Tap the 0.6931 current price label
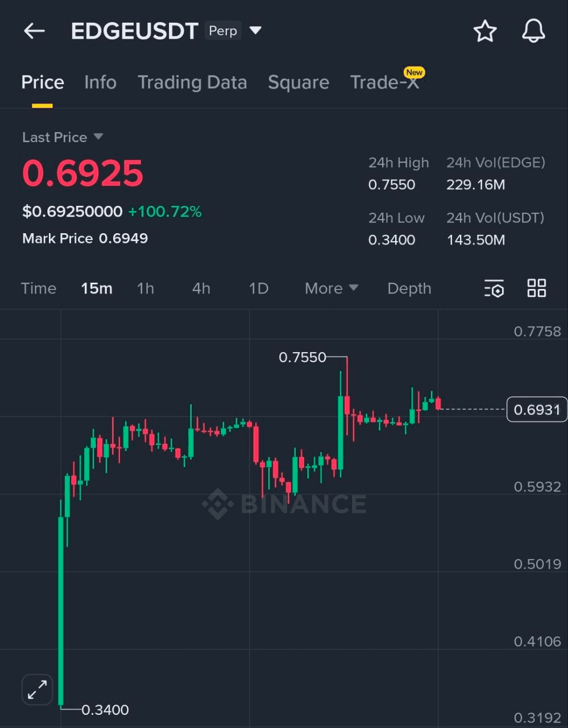 536,409
